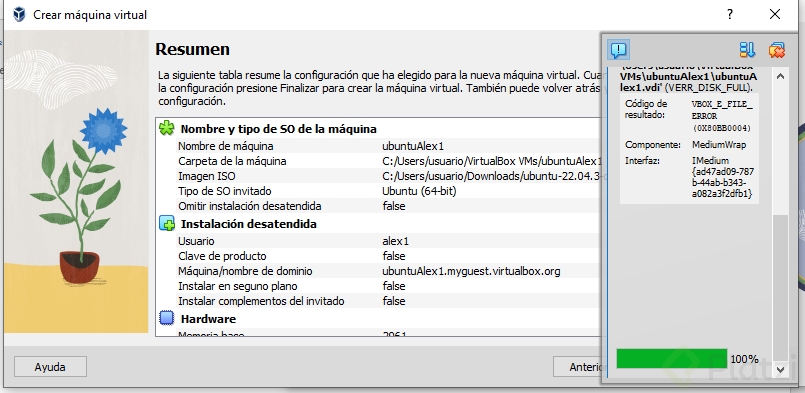This screenshot has height=393, width=805.
Task: Click the notification panel scrollbar up arrow
Action: pos(780,77)
